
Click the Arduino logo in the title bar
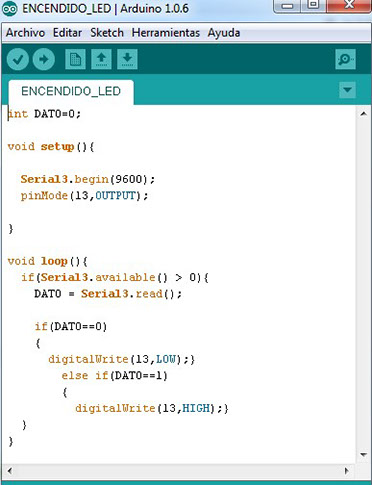10,8
